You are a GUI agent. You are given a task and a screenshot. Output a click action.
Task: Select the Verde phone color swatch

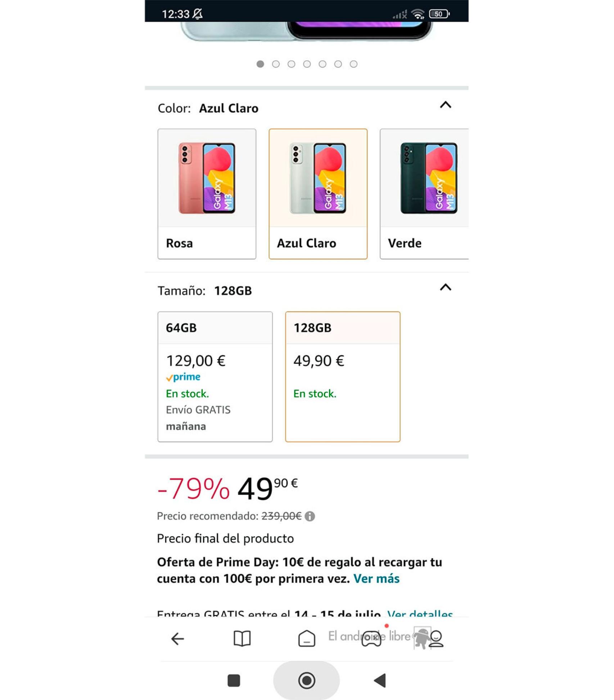tap(425, 193)
